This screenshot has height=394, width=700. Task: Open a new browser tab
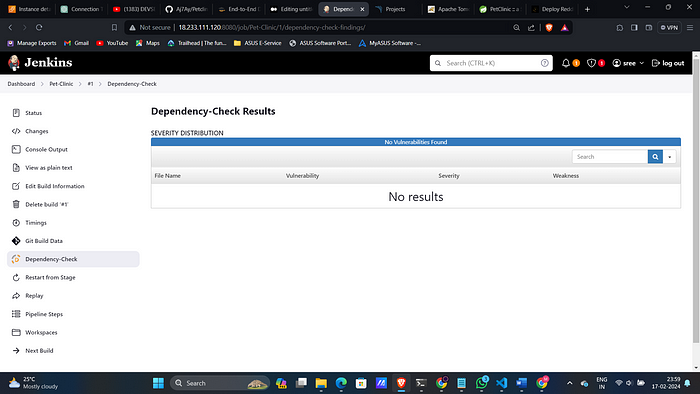[x=588, y=9]
